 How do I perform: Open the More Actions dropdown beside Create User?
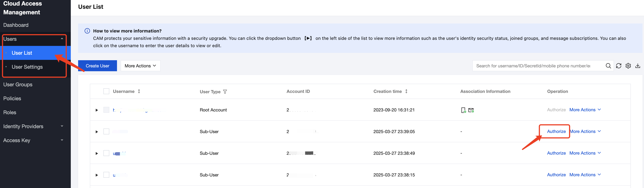pyautogui.click(x=140, y=66)
